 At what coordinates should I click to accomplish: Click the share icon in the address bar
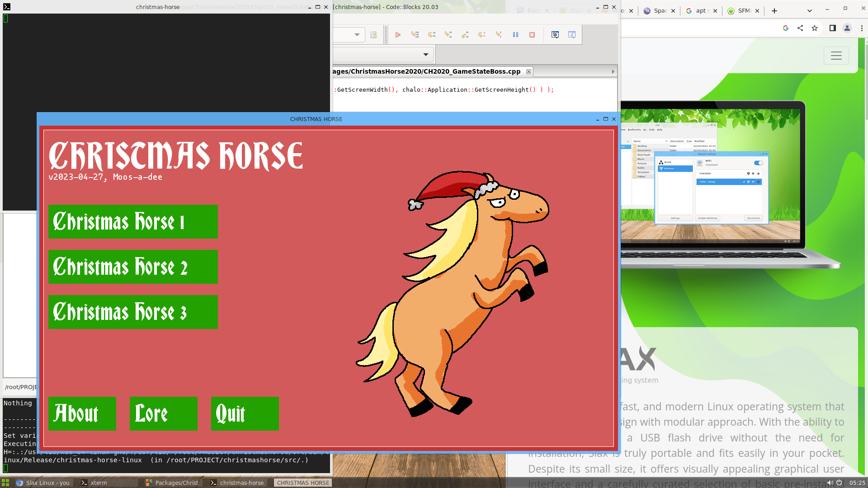click(800, 28)
